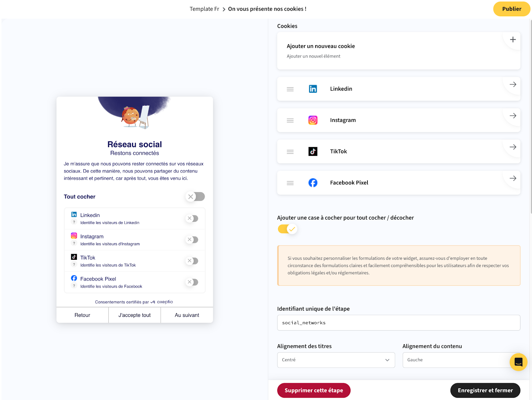Screen dimensions: 532x400
Task: Turn on the Facebook Pixel preview toggle
Action: [x=192, y=282]
